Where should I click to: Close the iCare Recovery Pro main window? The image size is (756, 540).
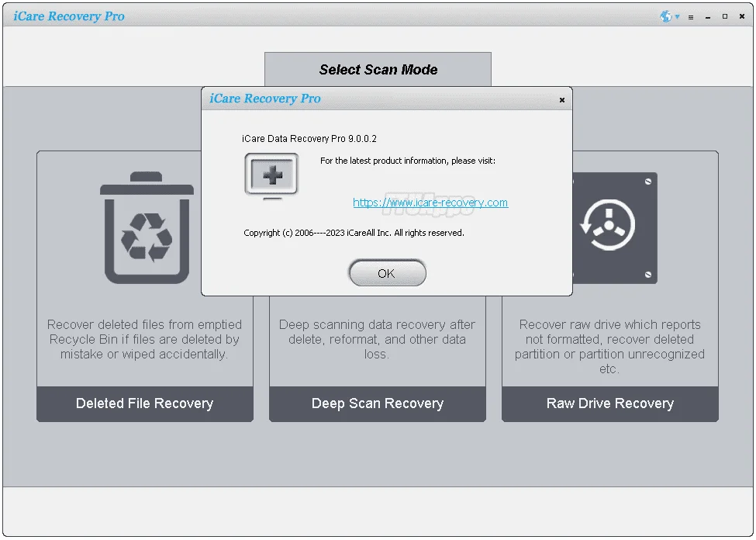point(742,16)
